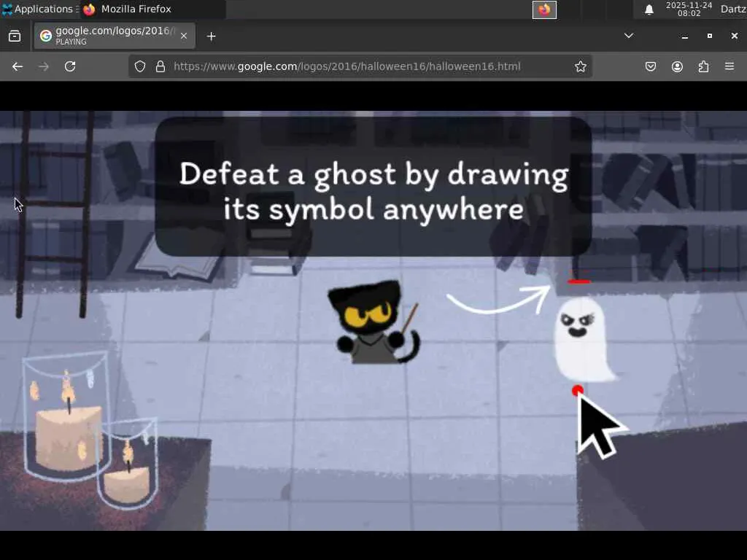This screenshot has height=560, width=747.
Task: Open the Dartz user menu
Action: tap(733, 9)
